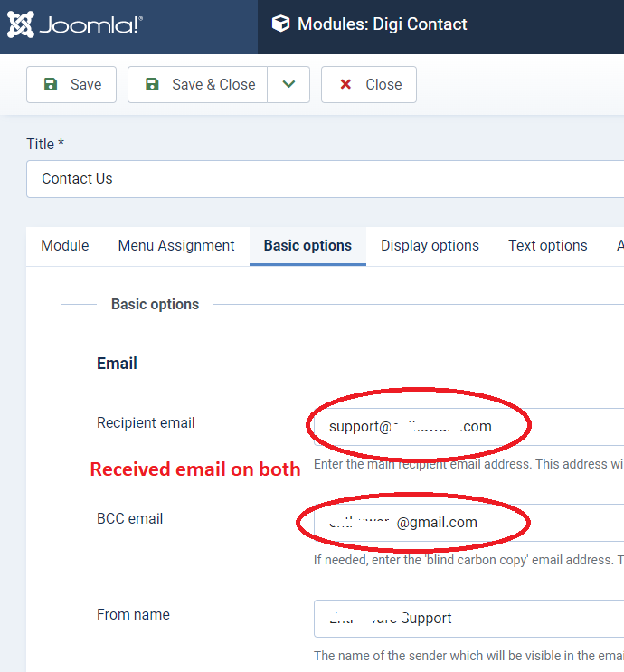This screenshot has width=624, height=672.
Task: Click the Save button
Action: (x=71, y=84)
